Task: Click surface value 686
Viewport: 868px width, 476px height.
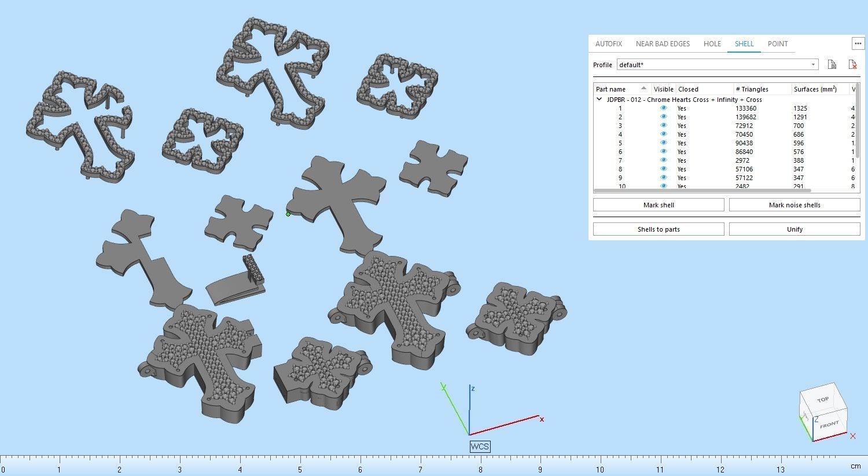Action: pyautogui.click(x=799, y=134)
